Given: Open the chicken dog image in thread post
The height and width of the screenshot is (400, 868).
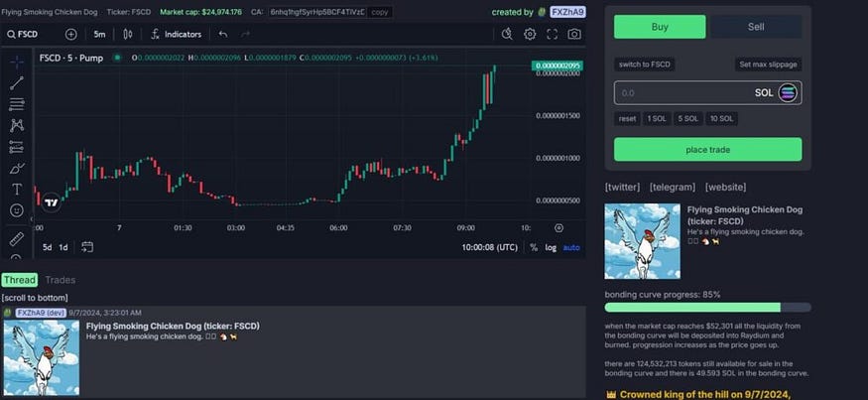Looking at the screenshot, I should 42,358.
